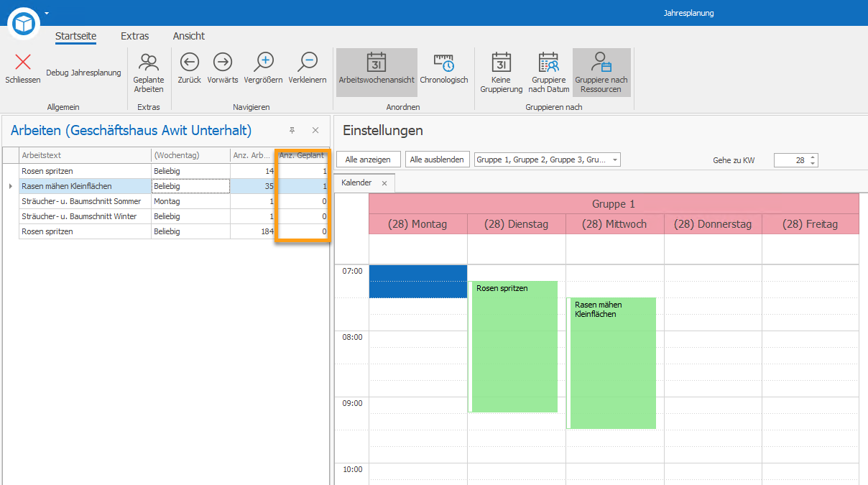Select the Rosen spritzen calendar appointment
The width and height of the screenshot is (868, 485).
tap(513, 346)
